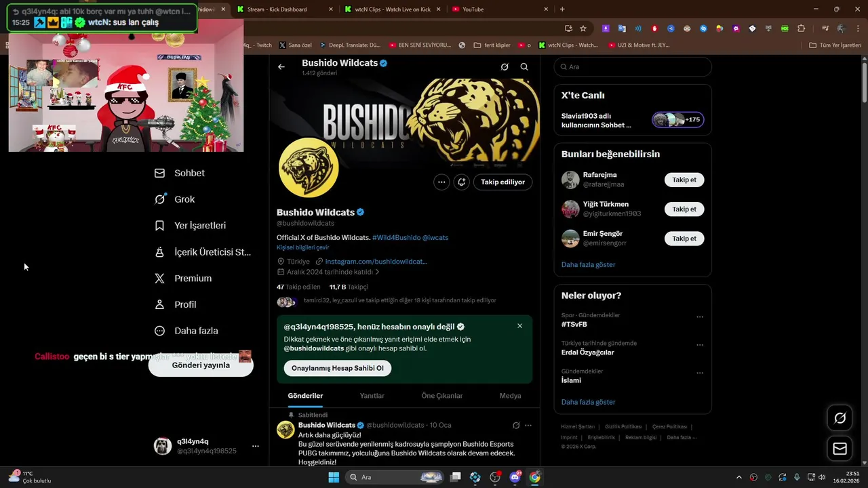Search this profile's posts with the magnifier icon
This screenshot has height=488, width=868.
(x=524, y=67)
